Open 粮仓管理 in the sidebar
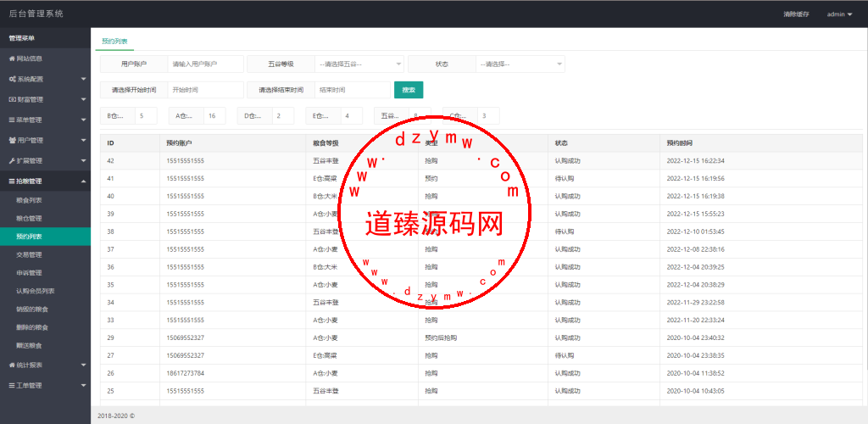Screen dimensions: 868x424 (x=30, y=219)
